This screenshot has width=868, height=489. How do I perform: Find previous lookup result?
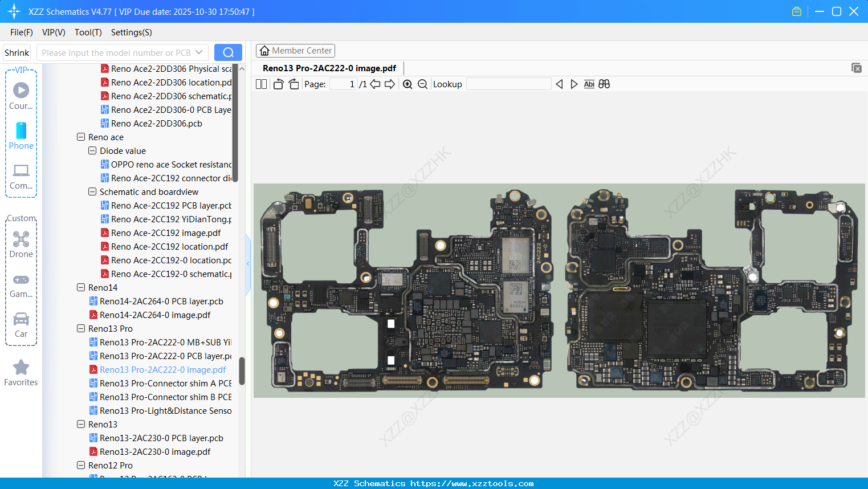[x=559, y=84]
